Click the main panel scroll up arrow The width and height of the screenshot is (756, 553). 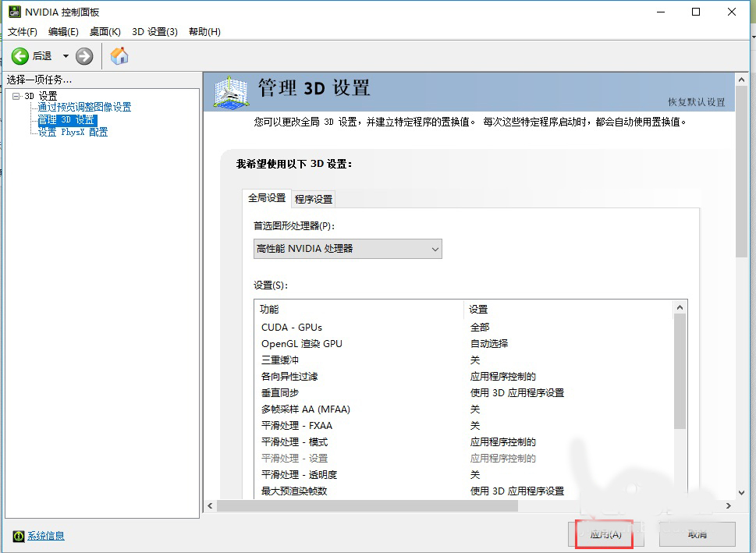741,80
